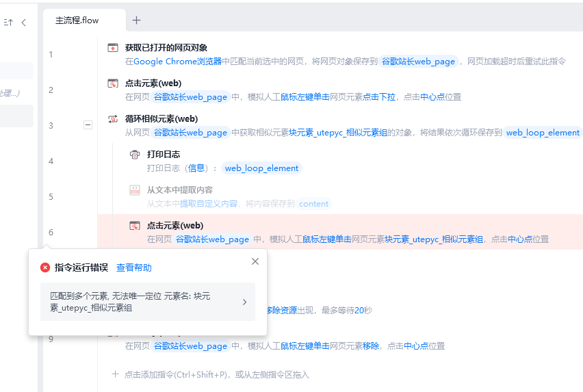Click the sort icon in left panel header
This screenshot has height=392, width=583.
(x=8, y=23)
